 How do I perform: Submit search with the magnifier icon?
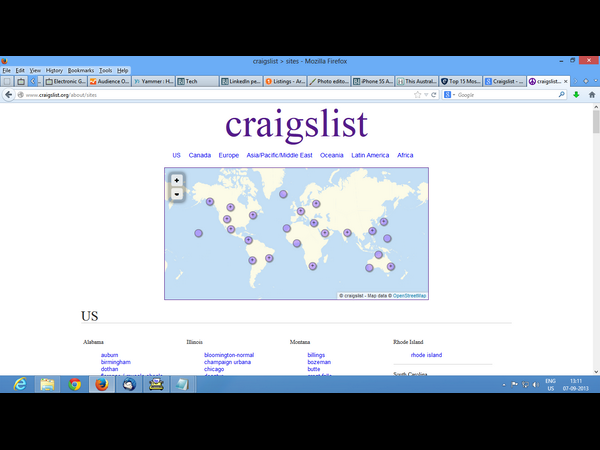[x=561, y=94]
